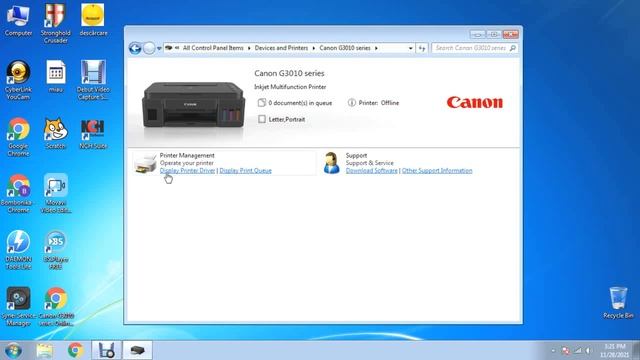Open BSPlayer FREE shortcut
Viewport: 640px width, 360px height.
click(x=56, y=250)
